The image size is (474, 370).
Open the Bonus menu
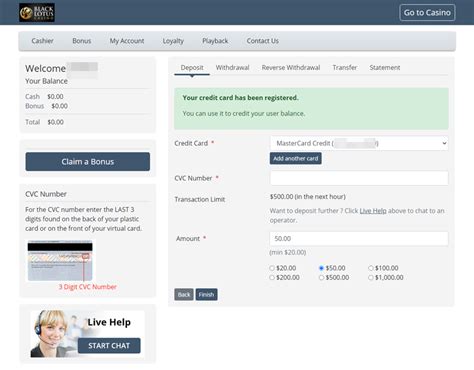coord(82,41)
